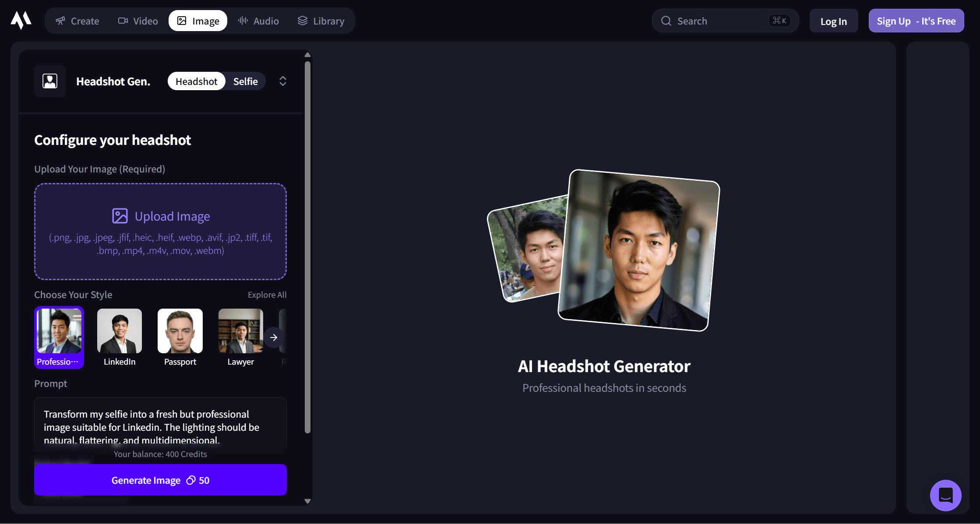The width and height of the screenshot is (980, 524).
Task: Select the Headshot mode toggle
Action: pyautogui.click(x=196, y=81)
